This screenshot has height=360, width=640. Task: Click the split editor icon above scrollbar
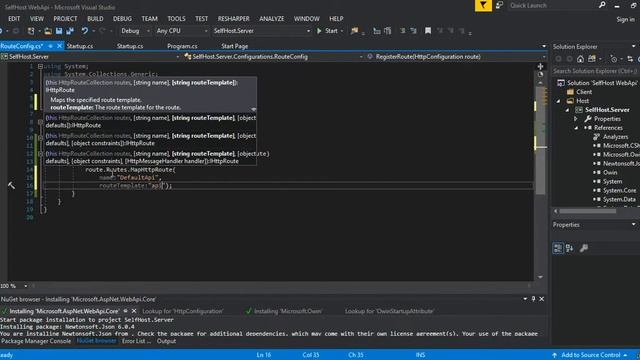point(540,66)
